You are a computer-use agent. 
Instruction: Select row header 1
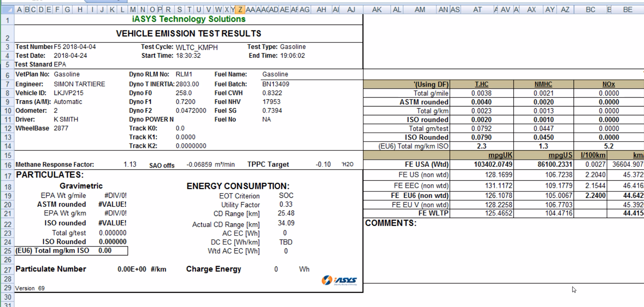coord(7,20)
